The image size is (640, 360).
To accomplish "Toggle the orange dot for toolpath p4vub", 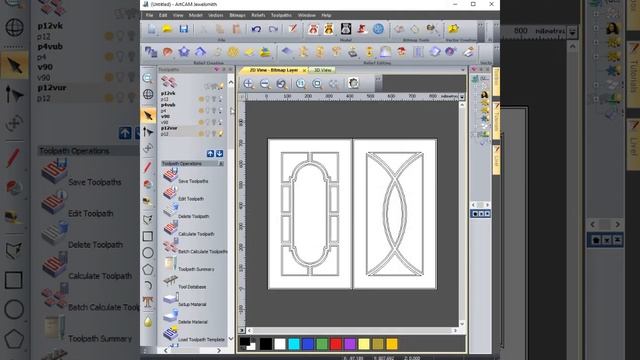I will (x=201, y=110).
